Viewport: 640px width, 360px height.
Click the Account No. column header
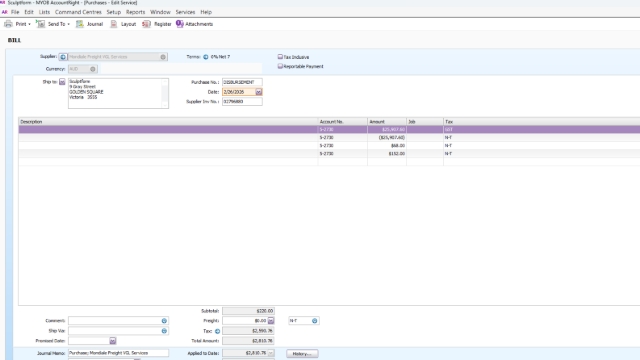(x=342, y=122)
